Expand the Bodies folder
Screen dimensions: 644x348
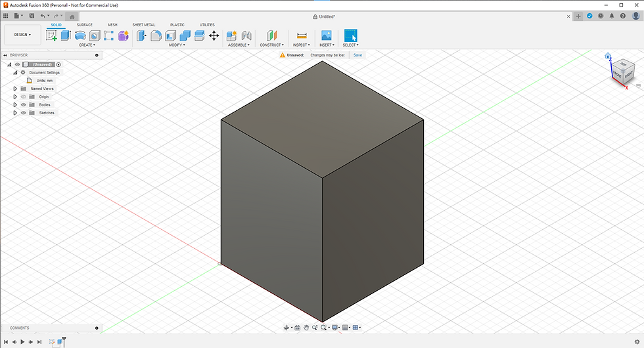(x=15, y=104)
